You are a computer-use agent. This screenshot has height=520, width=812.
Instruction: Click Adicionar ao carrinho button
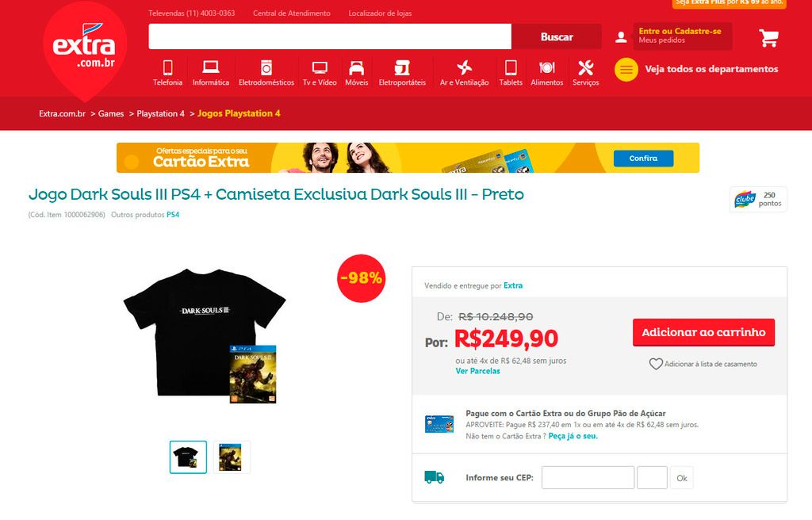(704, 332)
